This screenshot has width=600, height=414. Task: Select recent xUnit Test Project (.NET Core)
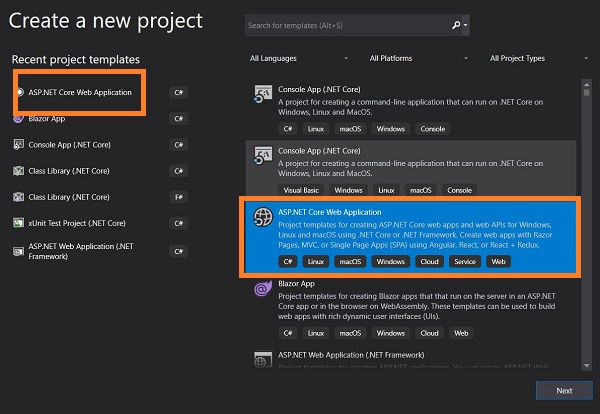click(77, 223)
